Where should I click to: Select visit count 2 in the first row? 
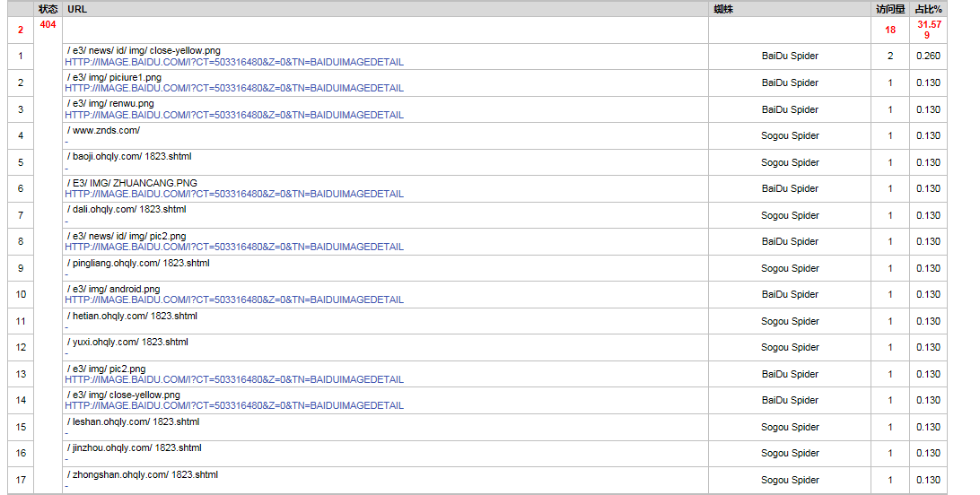890,56
